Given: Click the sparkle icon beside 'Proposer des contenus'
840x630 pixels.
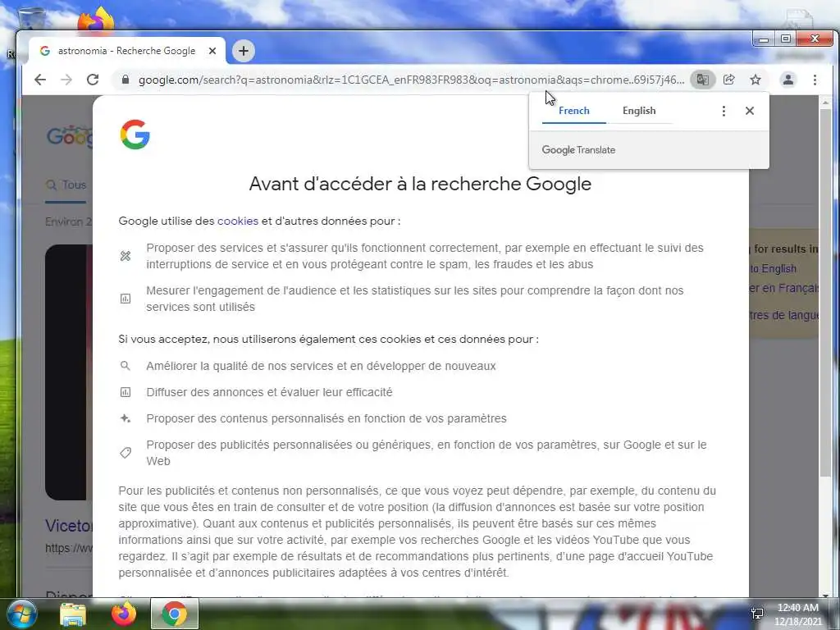Looking at the screenshot, I should 126,418.
